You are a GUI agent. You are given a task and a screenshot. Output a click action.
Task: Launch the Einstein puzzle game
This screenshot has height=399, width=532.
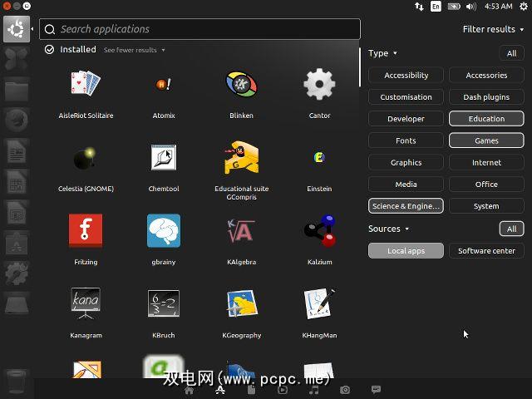pyautogui.click(x=319, y=167)
